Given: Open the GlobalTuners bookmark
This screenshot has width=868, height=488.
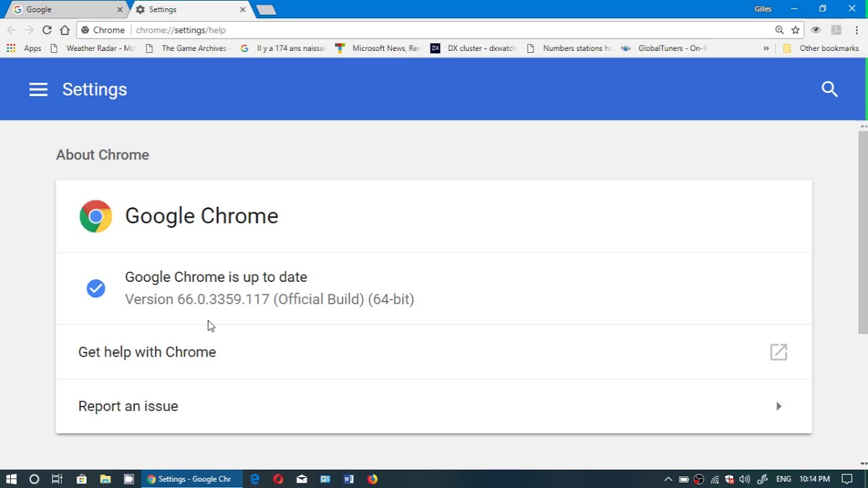Looking at the screenshot, I should click(665, 48).
